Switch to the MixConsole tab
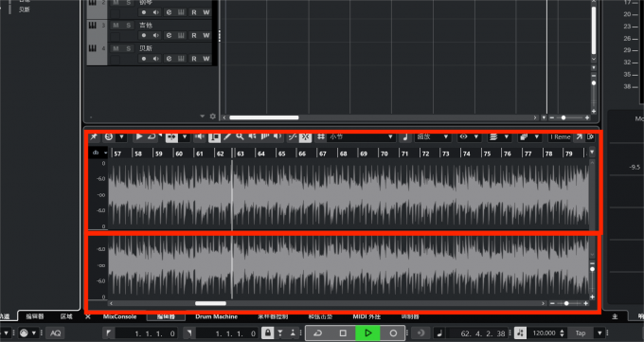The image size is (644, 342). (119, 316)
